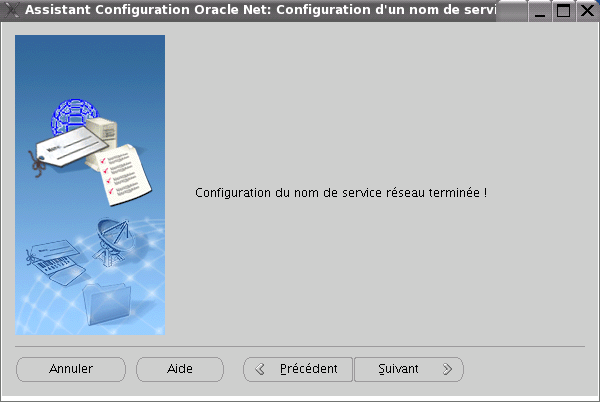The width and height of the screenshot is (601, 402).
Task: Click the satellite dish illustration
Action: pos(114,241)
